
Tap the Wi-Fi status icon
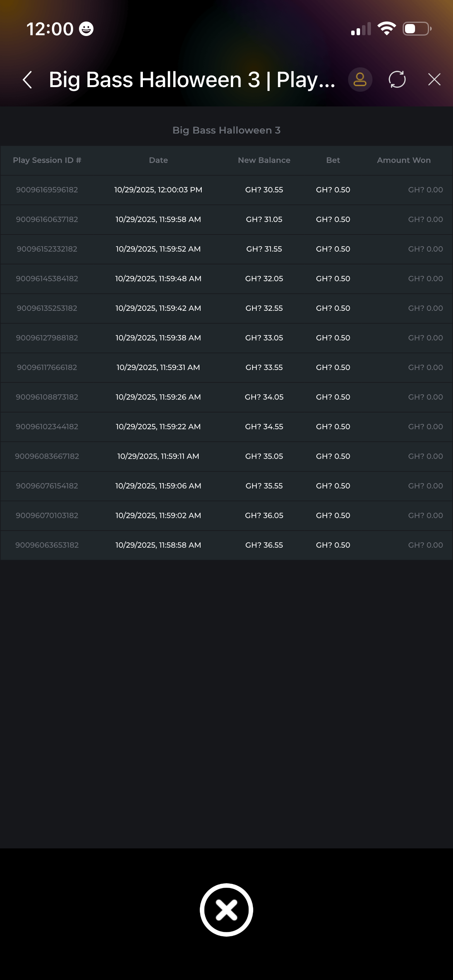pyautogui.click(x=386, y=29)
